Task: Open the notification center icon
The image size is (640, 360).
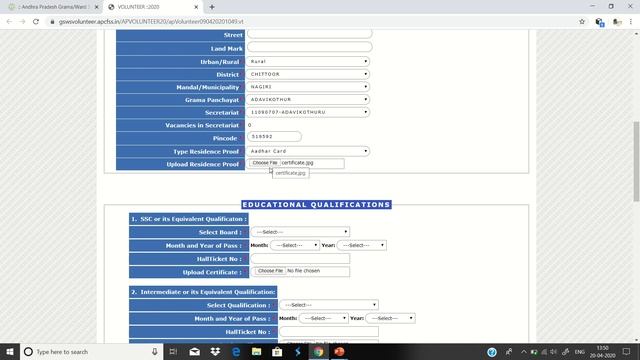Action: click(x=627, y=351)
